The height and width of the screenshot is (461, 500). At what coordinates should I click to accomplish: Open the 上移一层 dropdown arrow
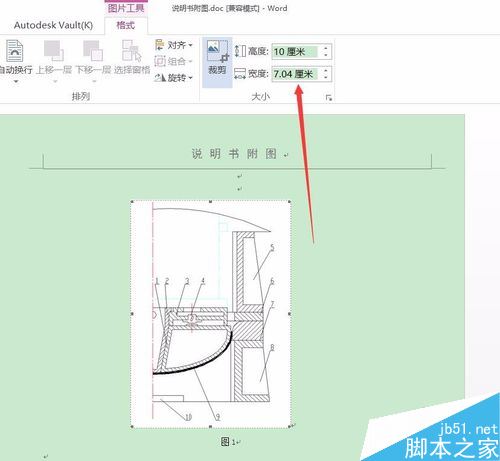55,81
